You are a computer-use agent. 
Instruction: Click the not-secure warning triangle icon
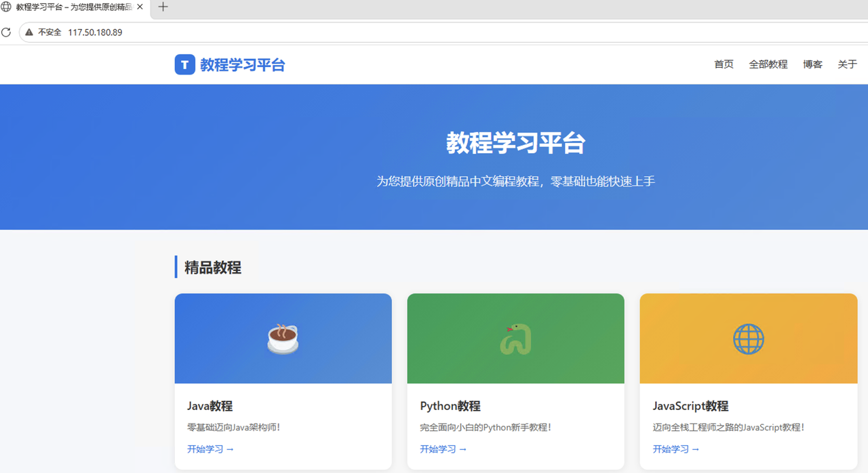(29, 32)
